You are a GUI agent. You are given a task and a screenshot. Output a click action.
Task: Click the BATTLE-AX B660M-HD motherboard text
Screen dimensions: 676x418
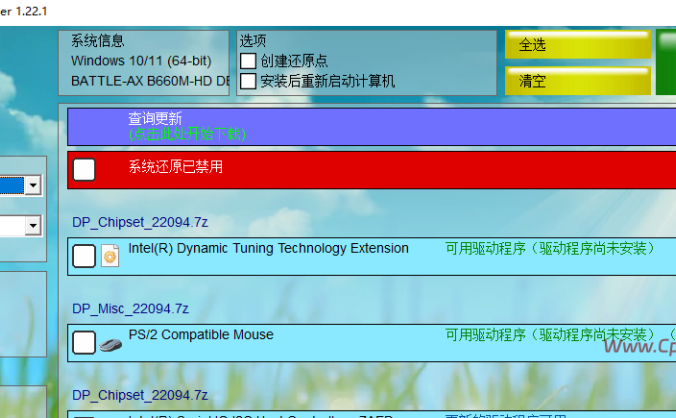coord(150,81)
